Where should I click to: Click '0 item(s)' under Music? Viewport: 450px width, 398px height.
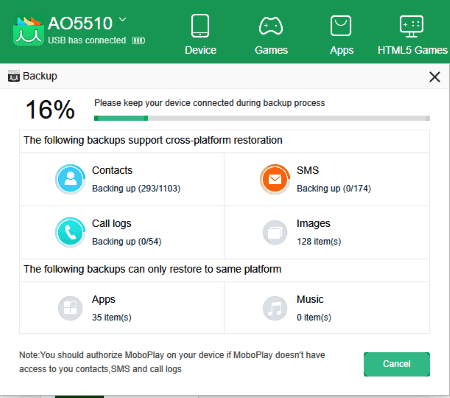[314, 317]
